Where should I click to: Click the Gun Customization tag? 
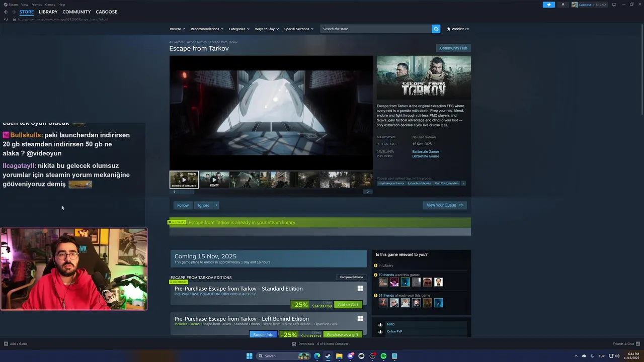[447, 183]
